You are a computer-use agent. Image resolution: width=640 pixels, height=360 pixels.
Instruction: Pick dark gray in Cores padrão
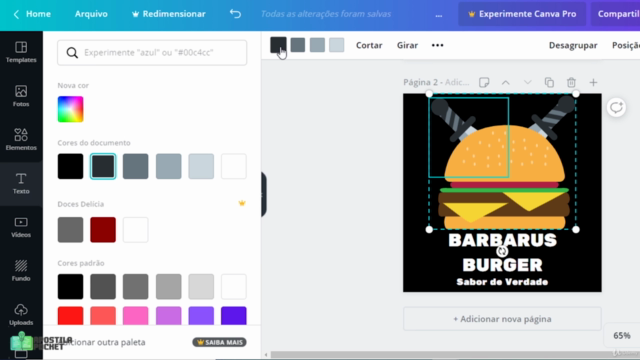click(103, 287)
